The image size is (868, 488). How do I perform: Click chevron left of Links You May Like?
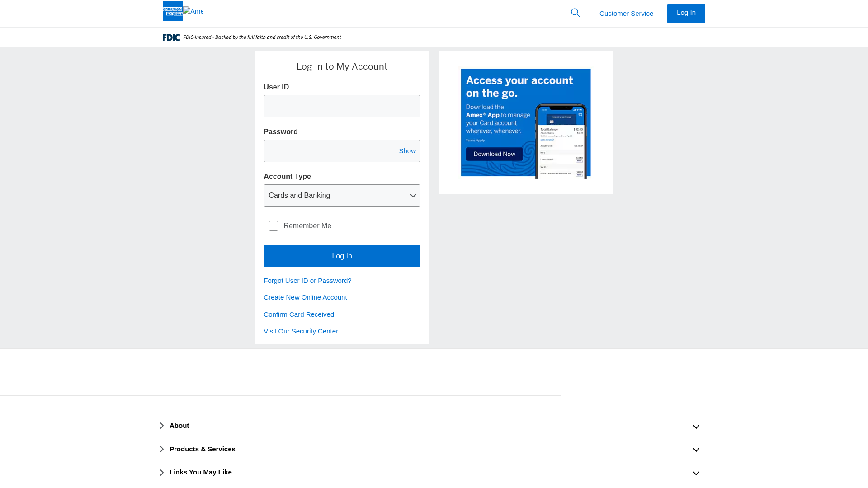(162, 473)
